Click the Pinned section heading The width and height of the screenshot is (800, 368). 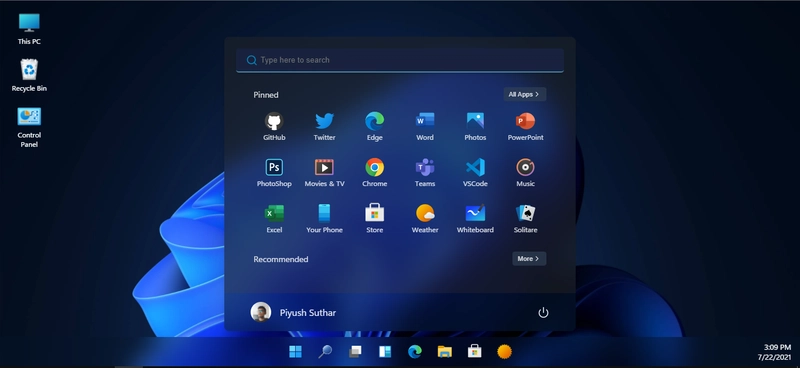[x=266, y=95]
